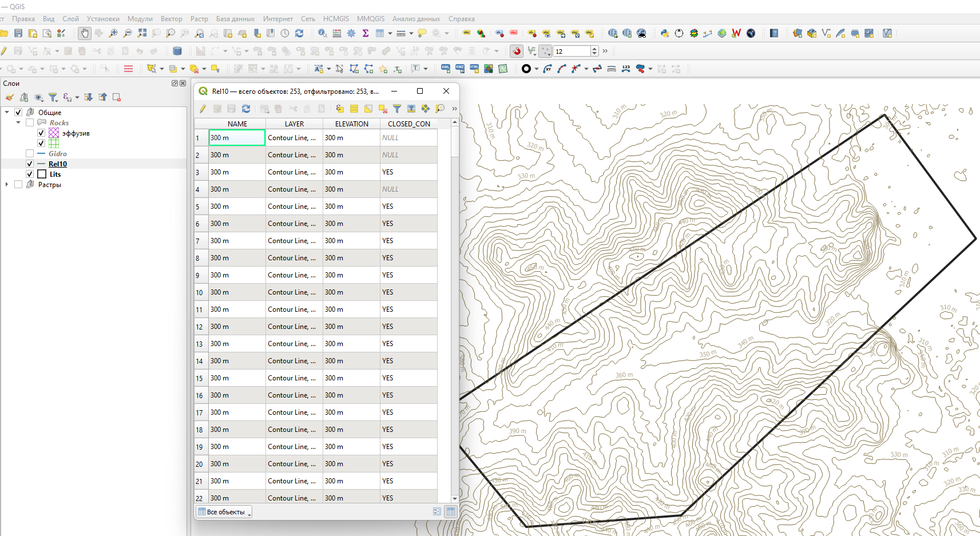Select the Pan Map hand tool
Viewport: 980px width, 536px height.
85,33
